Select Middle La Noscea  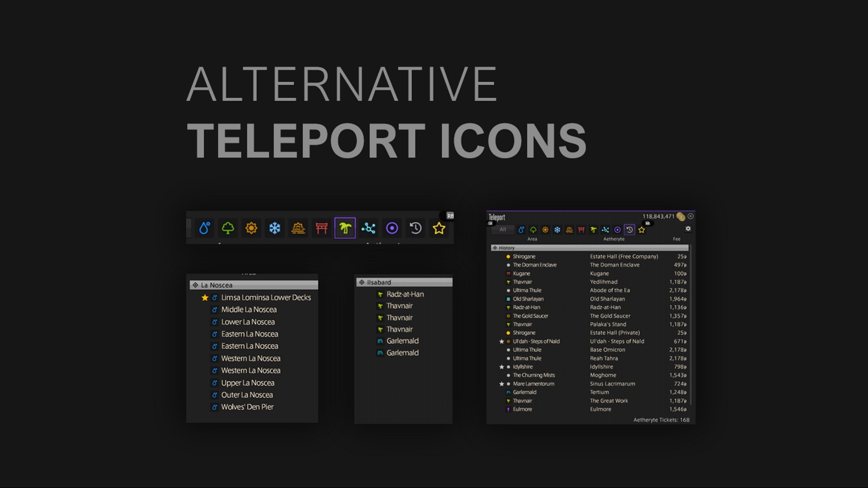point(249,310)
